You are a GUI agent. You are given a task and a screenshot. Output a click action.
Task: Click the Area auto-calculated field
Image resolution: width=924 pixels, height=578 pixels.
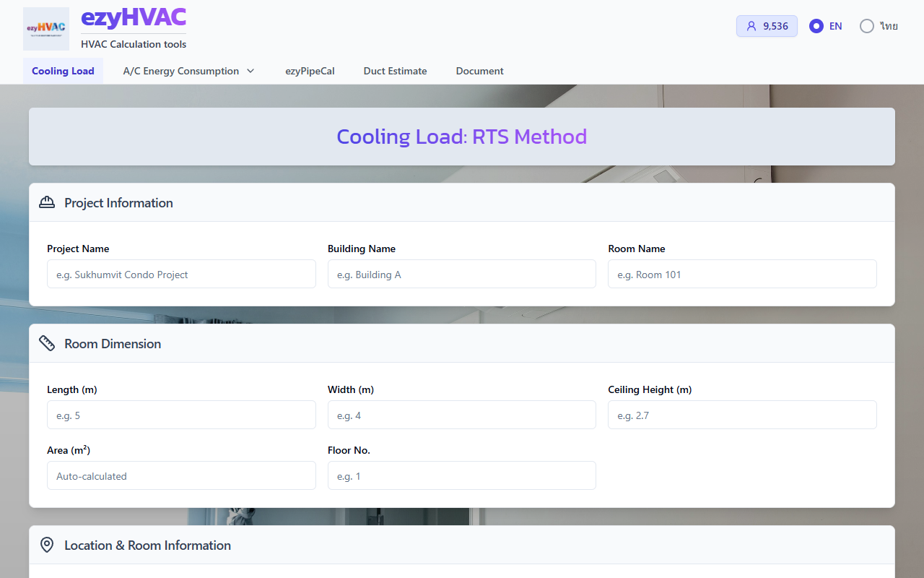[x=181, y=475]
